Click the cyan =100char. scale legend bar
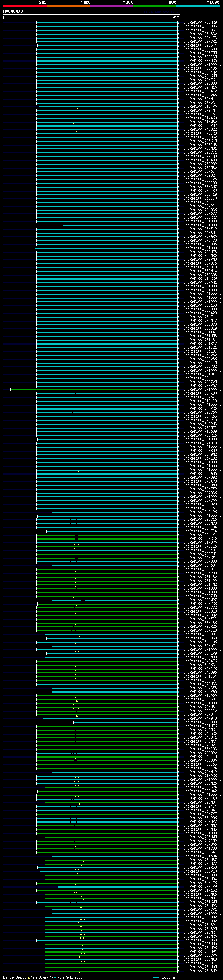 point(156,977)
